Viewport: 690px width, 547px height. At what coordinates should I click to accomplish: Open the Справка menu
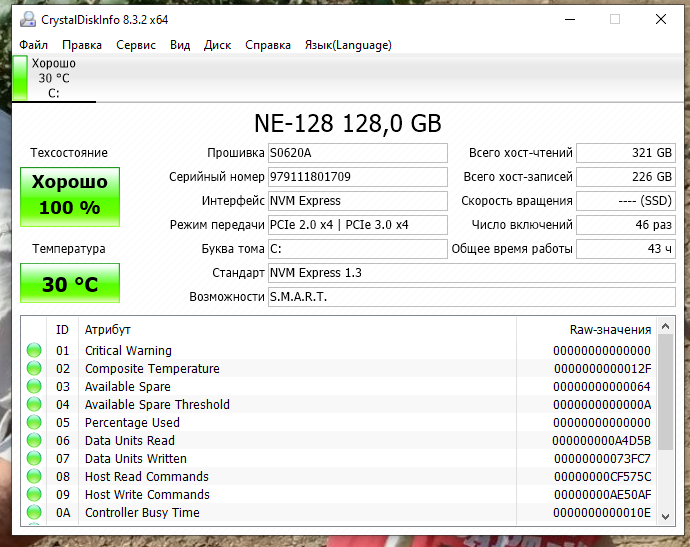coord(268,45)
